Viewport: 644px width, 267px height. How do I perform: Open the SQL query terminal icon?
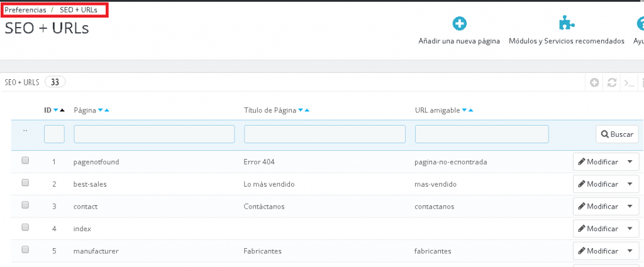[628, 83]
